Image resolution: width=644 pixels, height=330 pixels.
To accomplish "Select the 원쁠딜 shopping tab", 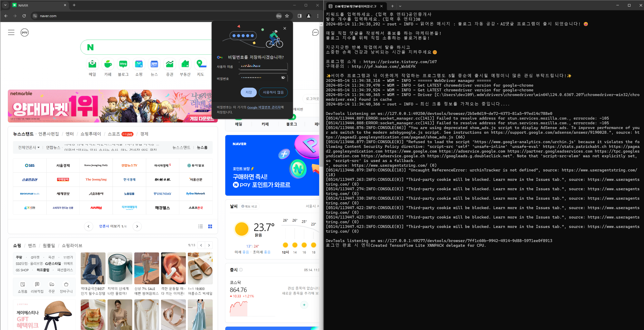I will pyautogui.click(x=49, y=245).
